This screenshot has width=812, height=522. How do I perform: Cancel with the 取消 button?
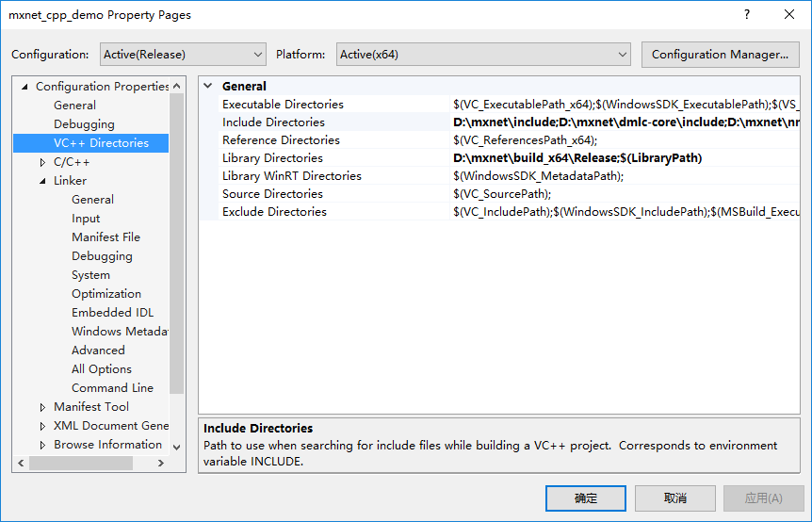pyautogui.click(x=675, y=498)
